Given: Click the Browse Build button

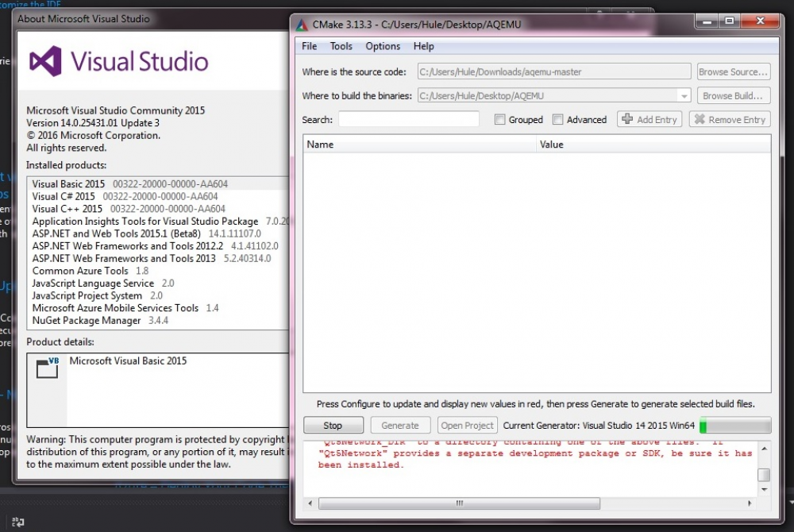Looking at the screenshot, I should [733, 95].
